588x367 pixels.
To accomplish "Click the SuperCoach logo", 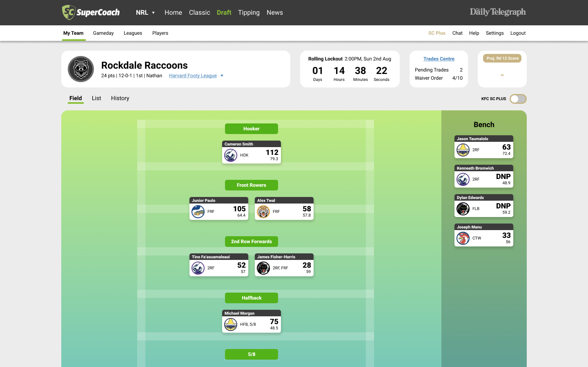I will coord(91,12).
